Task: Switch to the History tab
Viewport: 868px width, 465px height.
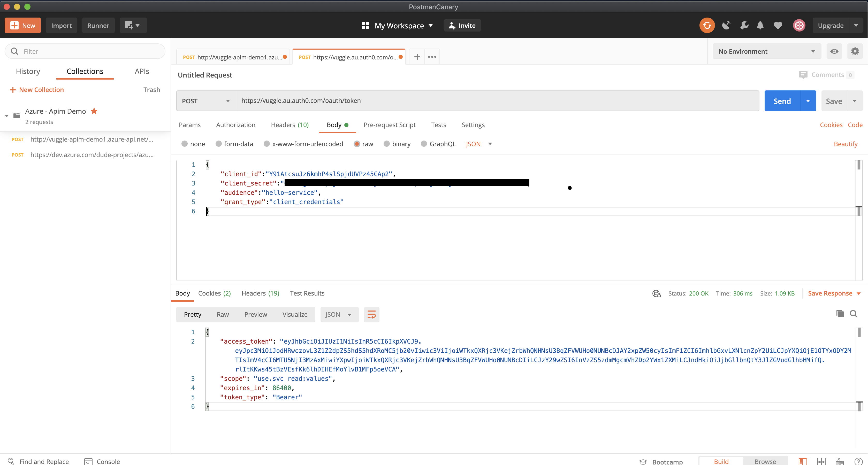Action: tap(28, 71)
